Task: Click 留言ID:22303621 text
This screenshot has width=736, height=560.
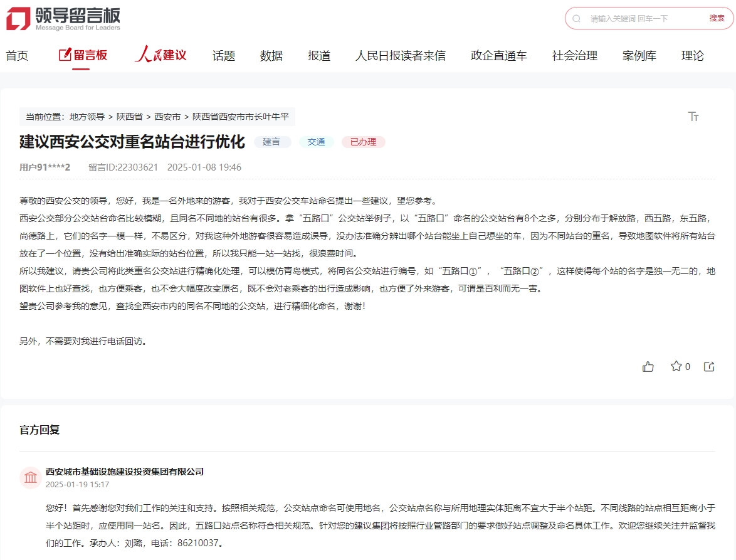Action: (123, 167)
